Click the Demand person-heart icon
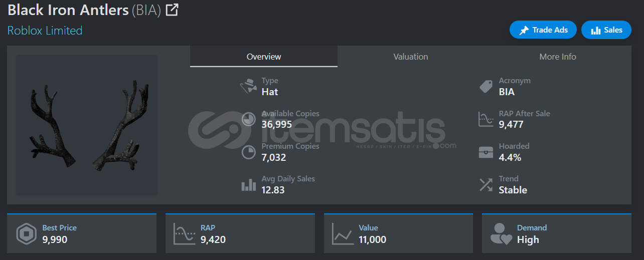The image size is (644, 260). [x=501, y=234]
